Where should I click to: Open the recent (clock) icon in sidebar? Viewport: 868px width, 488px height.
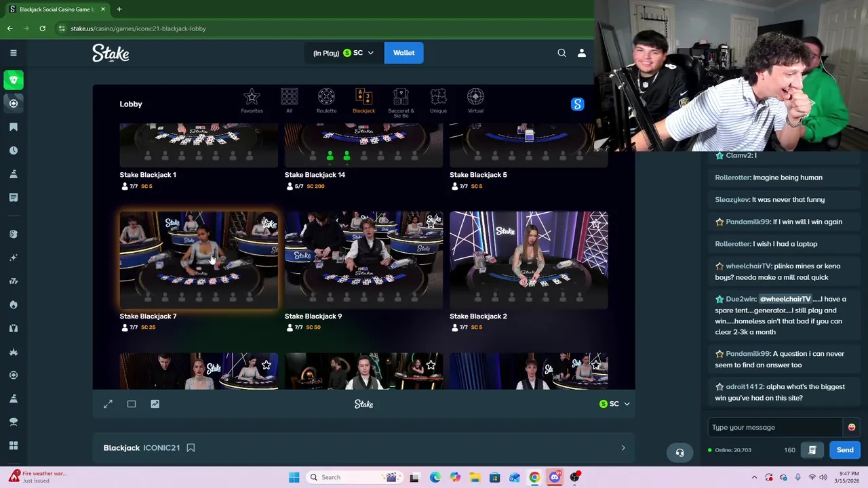13,150
